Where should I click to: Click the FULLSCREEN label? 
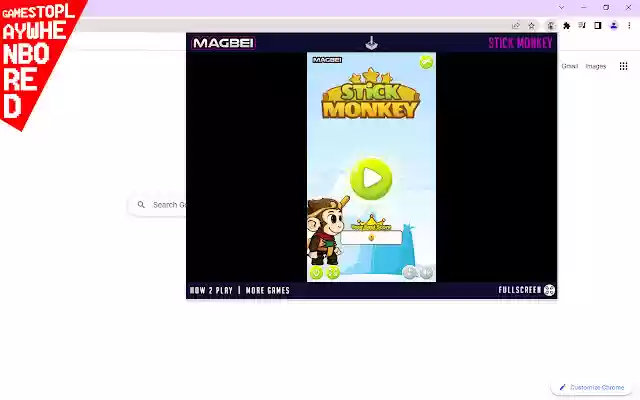click(520, 290)
